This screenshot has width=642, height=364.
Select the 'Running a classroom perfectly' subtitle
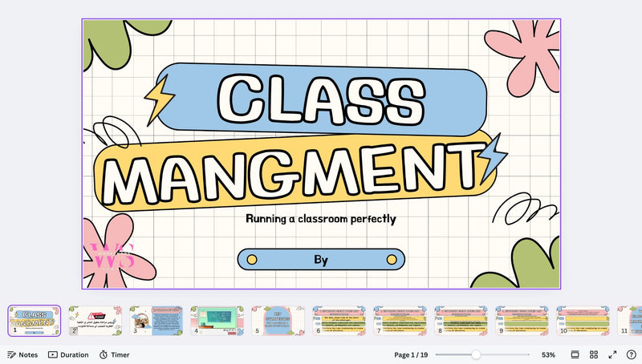(x=321, y=219)
